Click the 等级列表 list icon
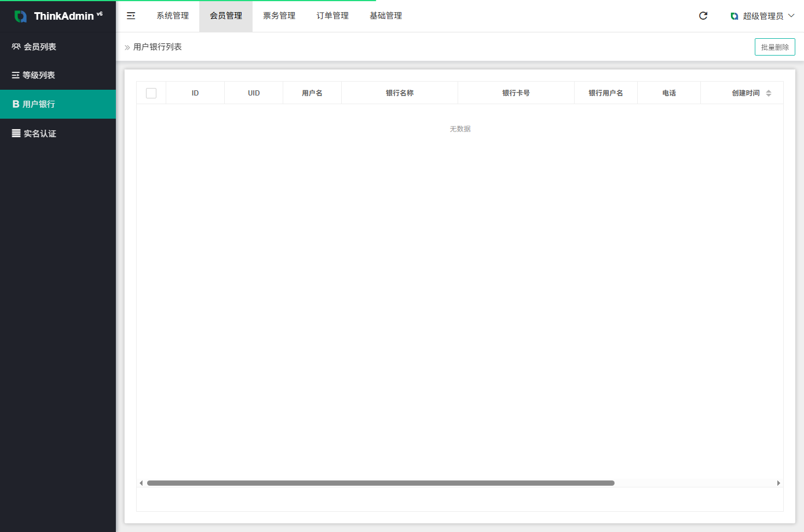Viewport: 804px width, 532px height. (x=16, y=75)
